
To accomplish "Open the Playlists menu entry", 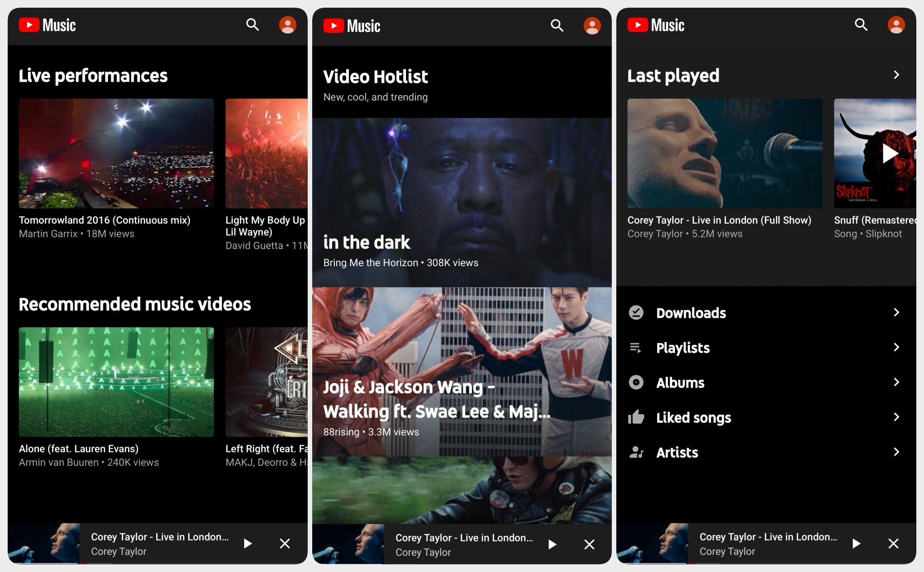I will pyautogui.click(x=766, y=347).
